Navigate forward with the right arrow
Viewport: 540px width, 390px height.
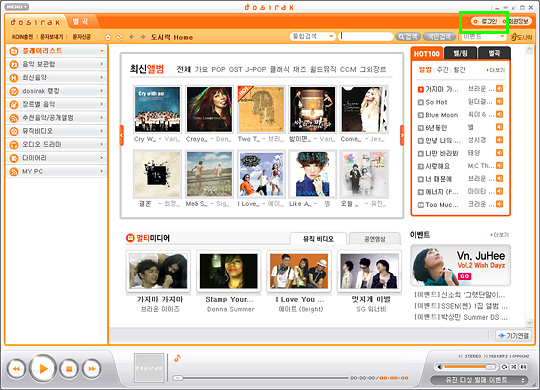[143, 37]
